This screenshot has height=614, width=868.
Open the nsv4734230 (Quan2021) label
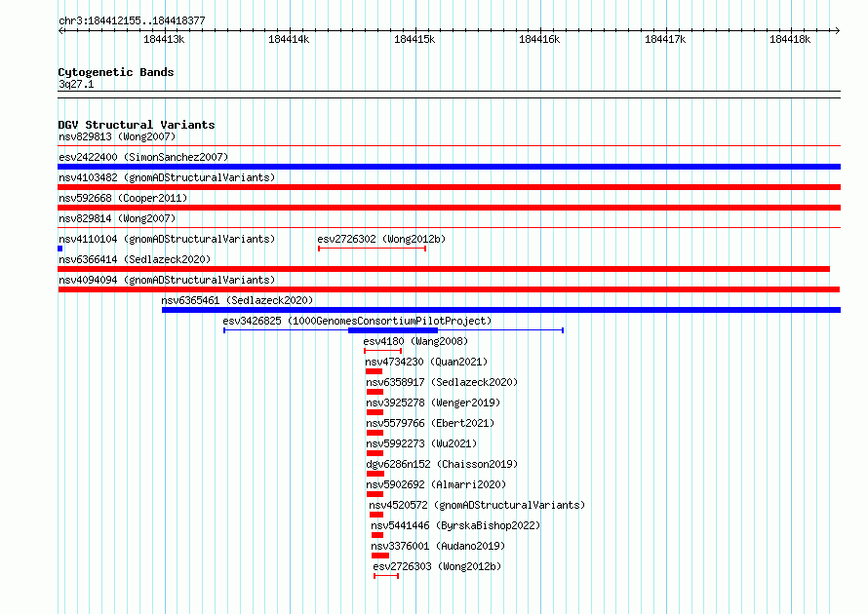click(x=426, y=362)
